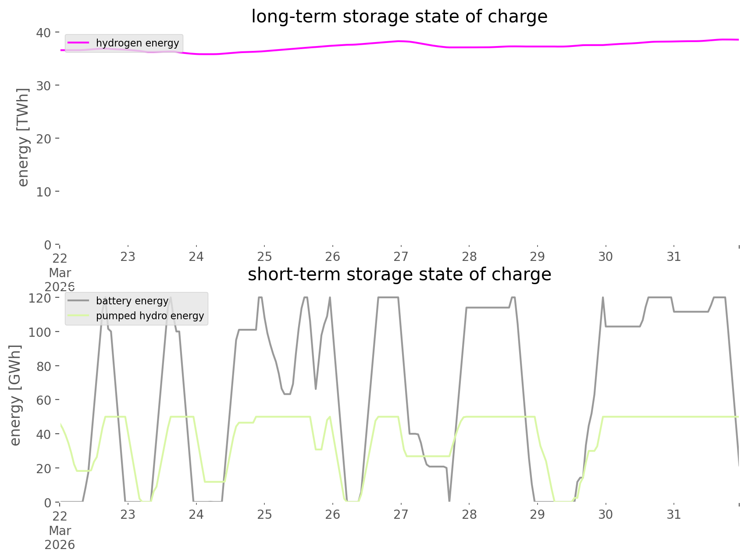Click date tick 29 on the short-term chart
Screen dimensions: 748x560
[537, 514]
